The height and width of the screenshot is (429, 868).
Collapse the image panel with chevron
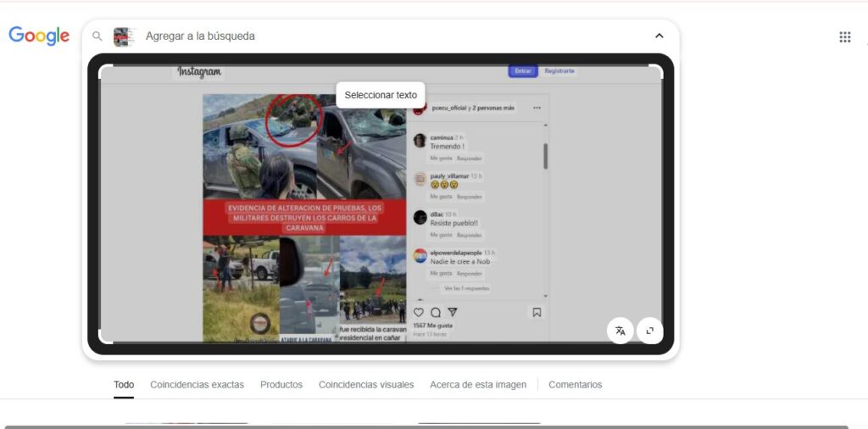pyautogui.click(x=659, y=36)
